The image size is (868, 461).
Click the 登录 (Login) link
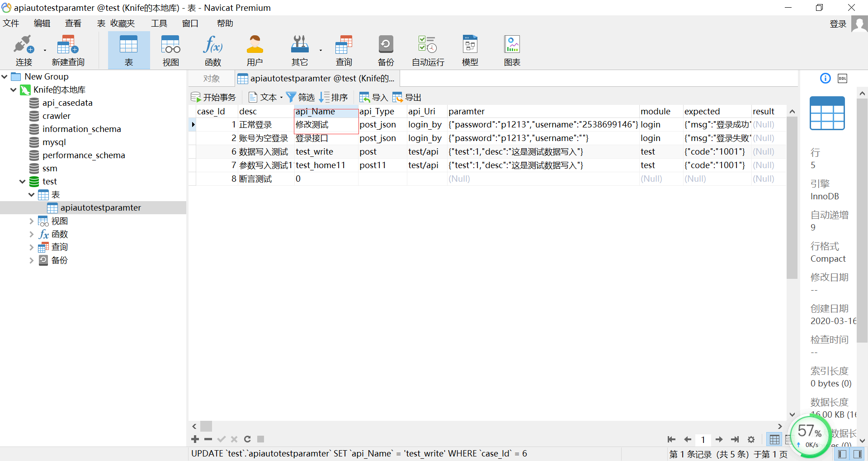click(x=838, y=24)
